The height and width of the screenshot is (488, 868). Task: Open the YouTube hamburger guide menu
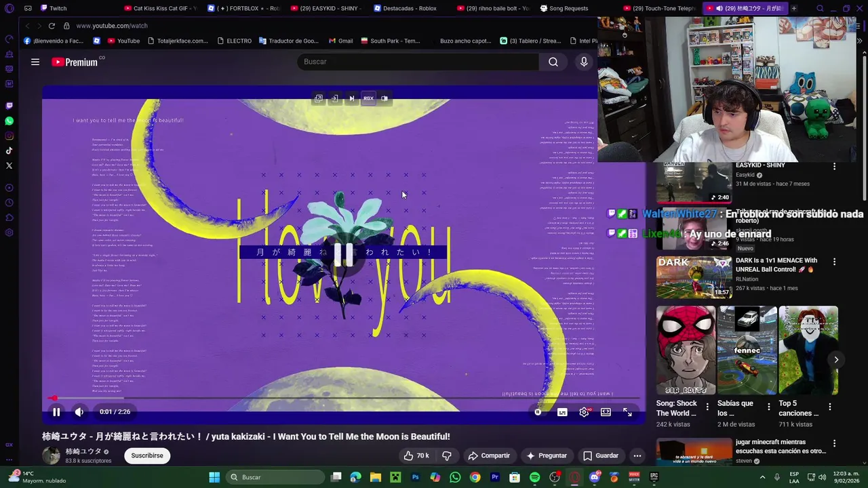pos(35,62)
